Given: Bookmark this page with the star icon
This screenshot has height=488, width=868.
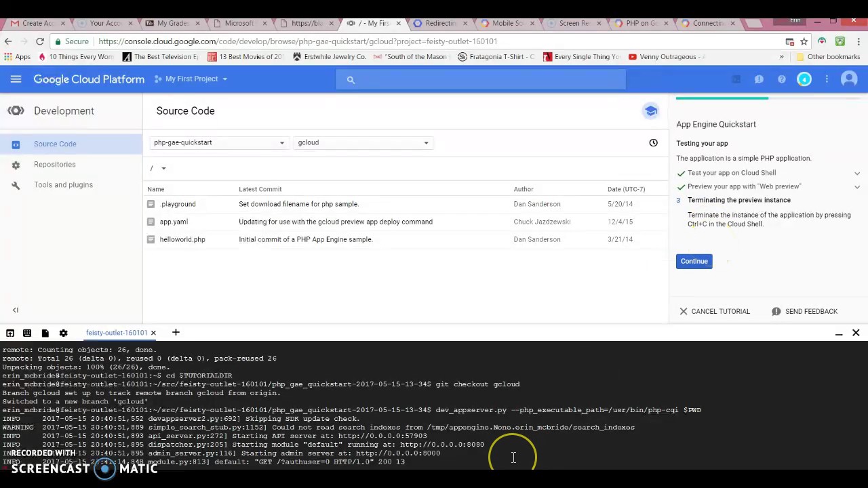Looking at the screenshot, I should (804, 41).
